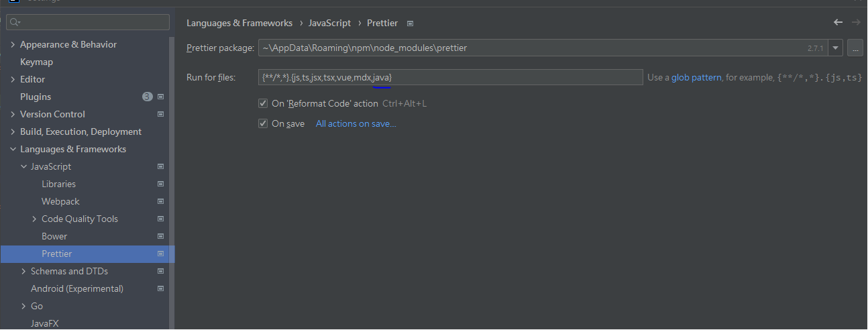Image resolution: width=868 pixels, height=330 pixels.
Task: Expand the Code Quality Tools node
Action: (x=34, y=219)
